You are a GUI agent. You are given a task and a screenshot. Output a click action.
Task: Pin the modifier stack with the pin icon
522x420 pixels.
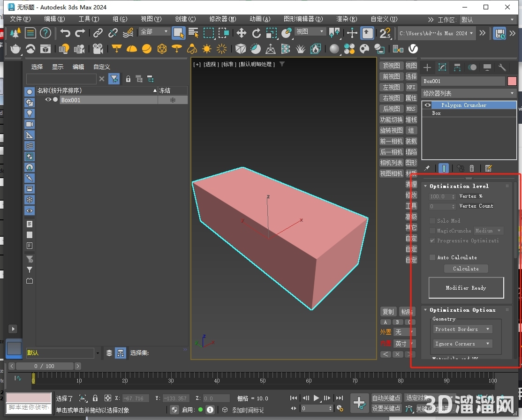click(x=427, y=168)
